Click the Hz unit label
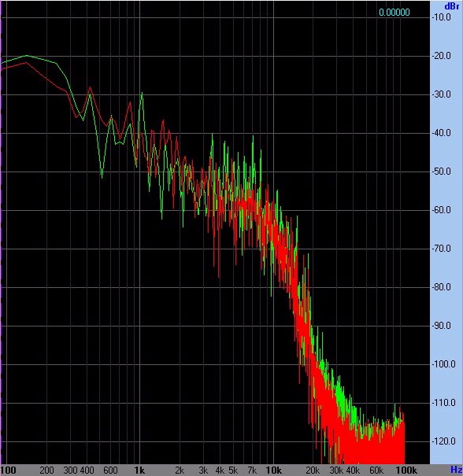Image resolution: width=463 pixels, height=476 pixels. [x=456, y=470]
